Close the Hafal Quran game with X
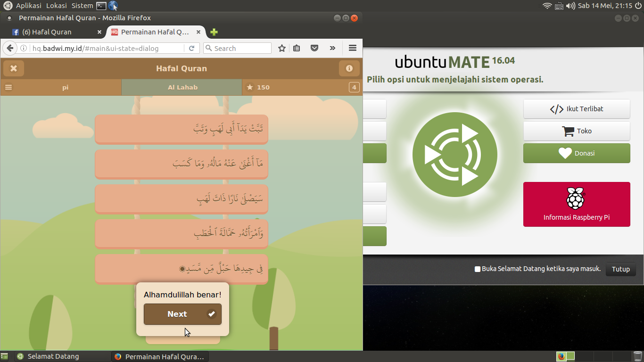The width and height of the screenshot is (644, 362). coord(14,68)
